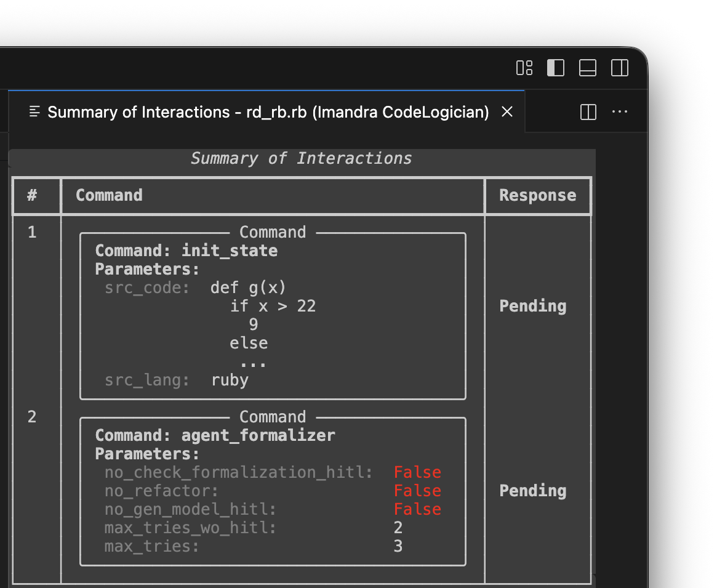Screen dimensions: 717x588
Task: Toggle the Secondary Side Bar visibility
Action: (x=619, y=68)
